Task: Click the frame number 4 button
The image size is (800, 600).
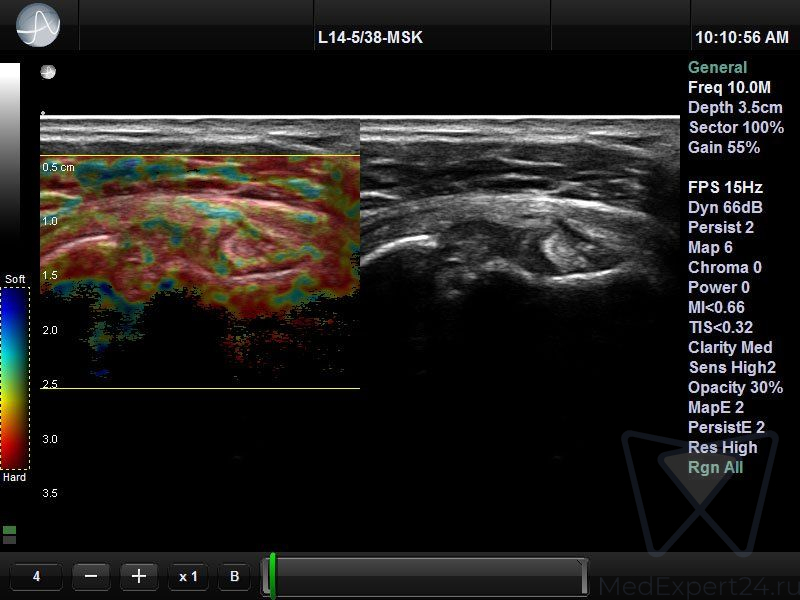Action: [37, 577]
